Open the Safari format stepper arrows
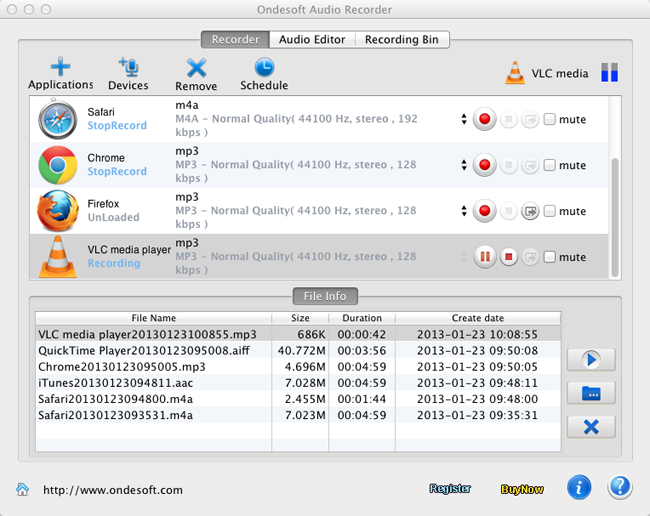 pyautogui.click(x=464, y=119)
